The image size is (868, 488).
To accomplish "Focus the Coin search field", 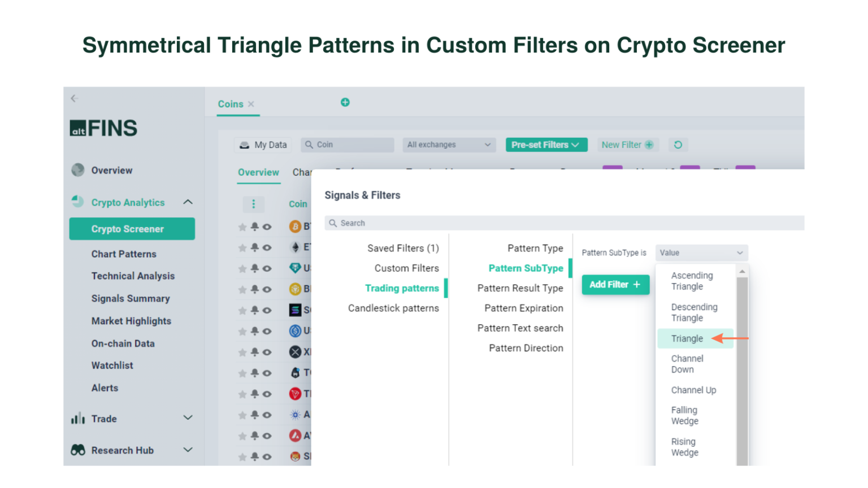I will point(348,145).
